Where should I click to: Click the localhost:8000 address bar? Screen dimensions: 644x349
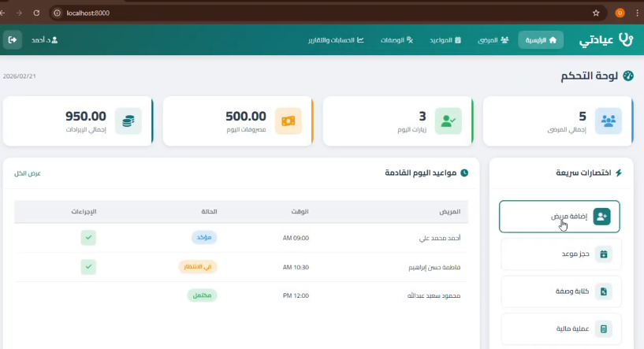point(315,13)
